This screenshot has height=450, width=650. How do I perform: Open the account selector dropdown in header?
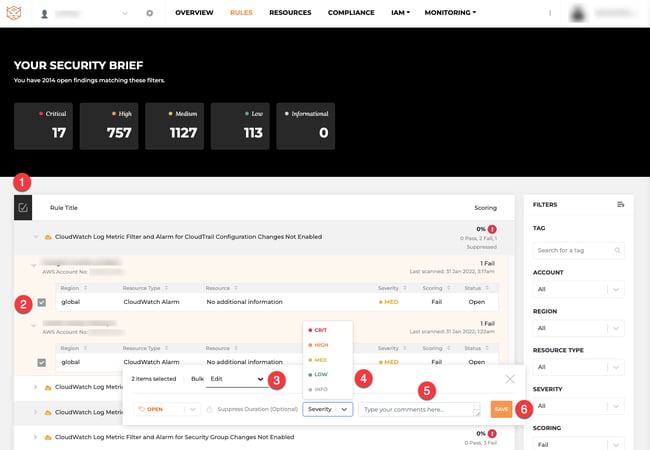[124, 14]
